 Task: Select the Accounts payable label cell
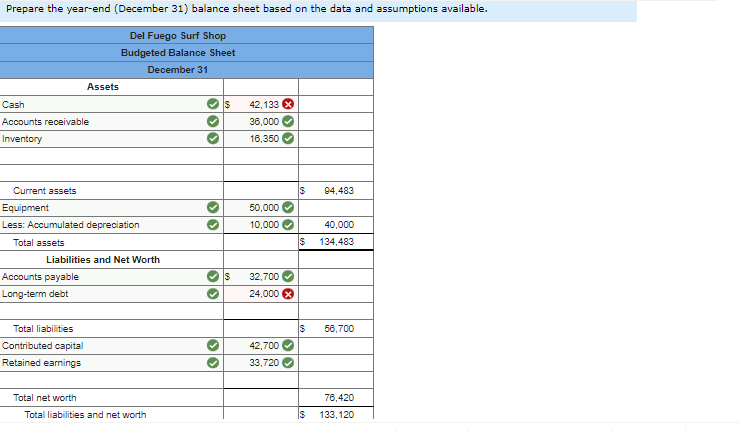[x=112, y=276]
